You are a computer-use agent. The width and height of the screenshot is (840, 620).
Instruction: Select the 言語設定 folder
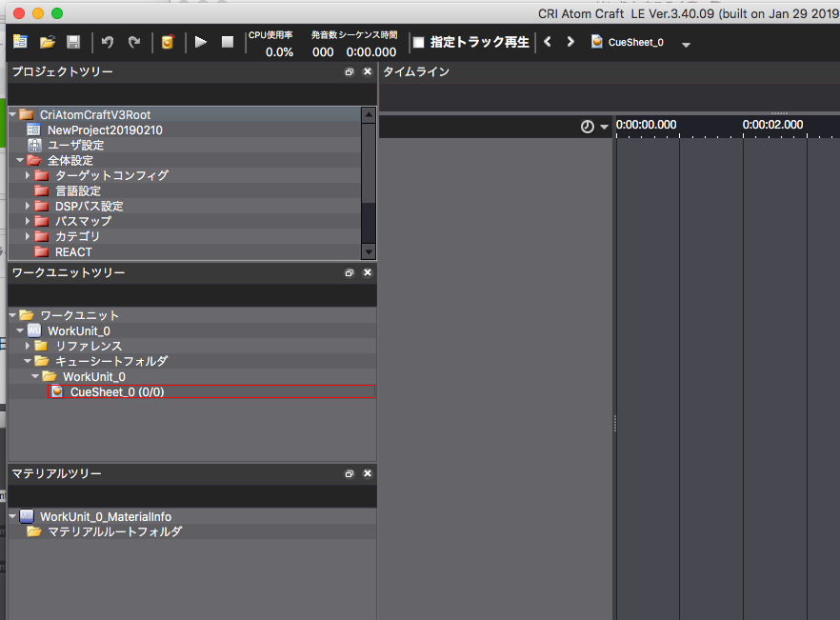[x=78, y=190]
